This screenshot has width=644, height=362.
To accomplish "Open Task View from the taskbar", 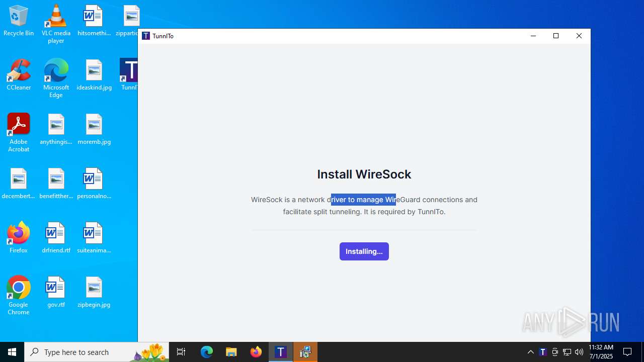I will click(x=181, y=352).
